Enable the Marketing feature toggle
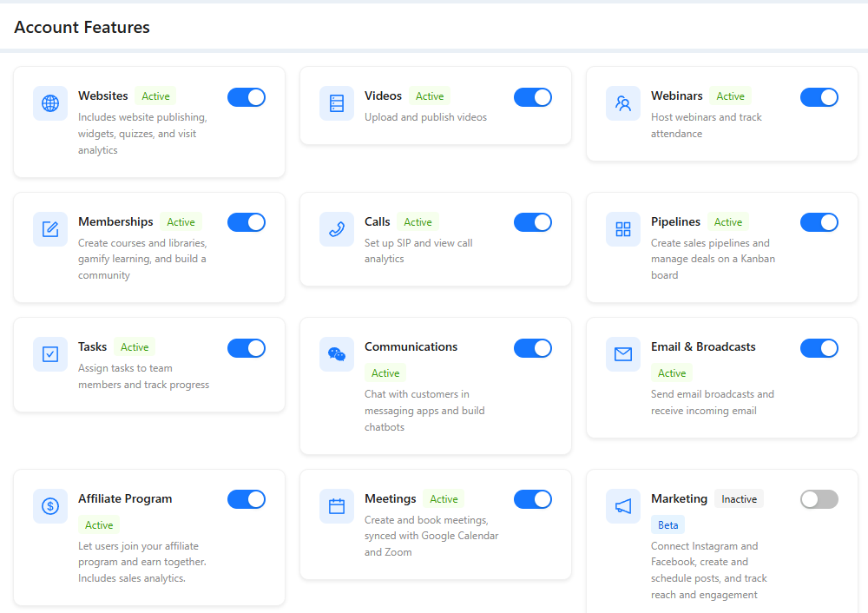The image size is (868, 613). (819, 499)
